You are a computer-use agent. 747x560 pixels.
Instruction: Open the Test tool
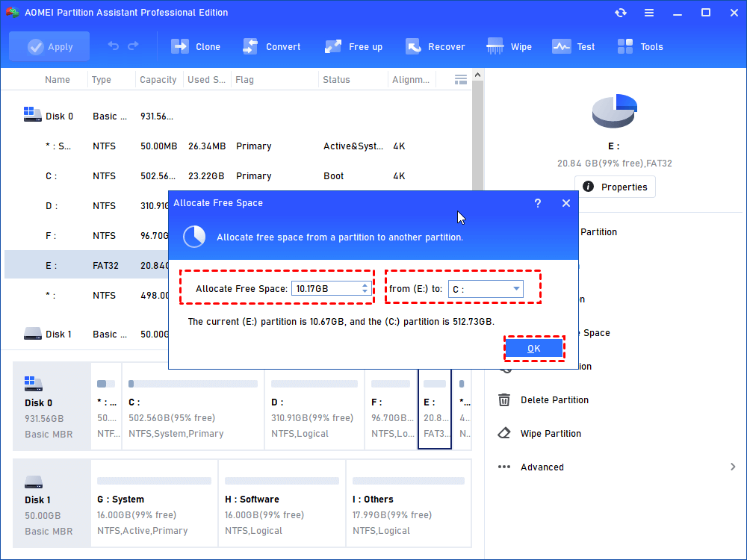click(x=574, y=46)
